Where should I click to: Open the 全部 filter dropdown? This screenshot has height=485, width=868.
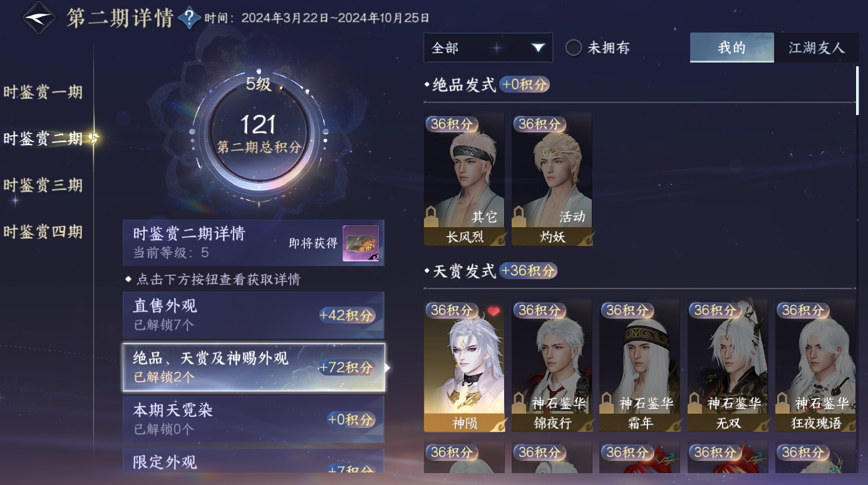tap(488, 48)
